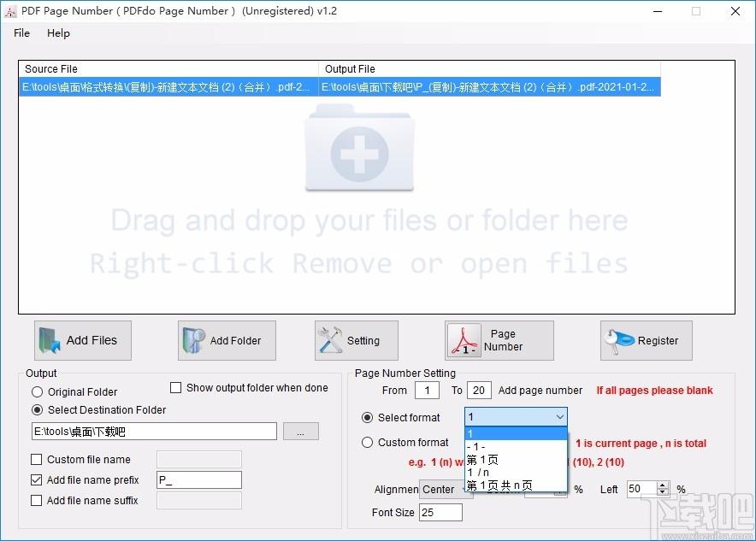This screenshot has height=541, width=756.
Task: Pick the '第 1 页 共 n 页' format option
Action: [x=516, y=485]
